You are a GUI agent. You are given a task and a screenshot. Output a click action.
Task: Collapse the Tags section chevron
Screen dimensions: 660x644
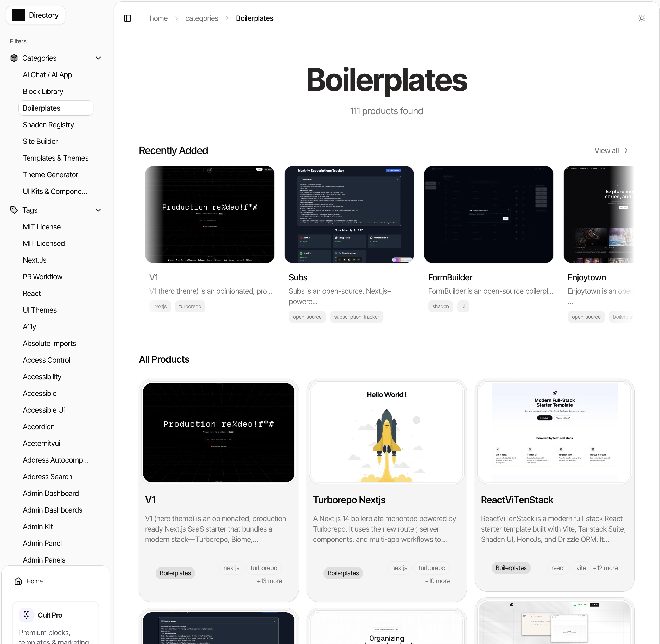coord(98,210)
